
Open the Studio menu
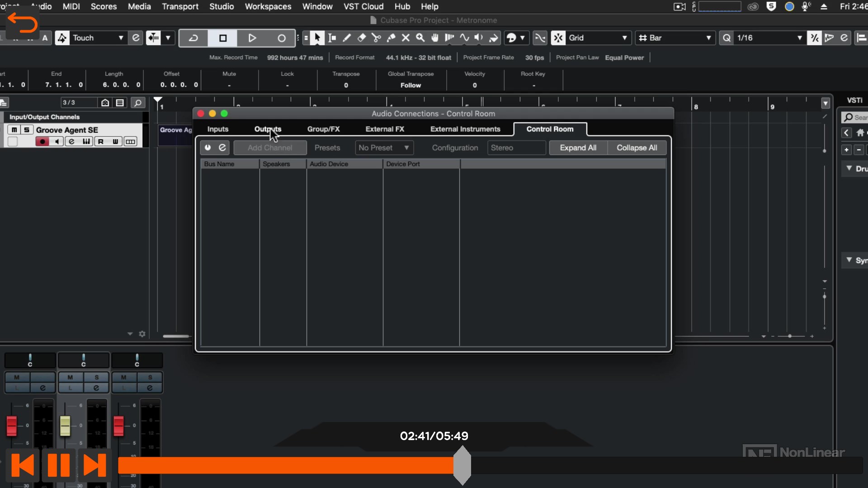(222, 6)
